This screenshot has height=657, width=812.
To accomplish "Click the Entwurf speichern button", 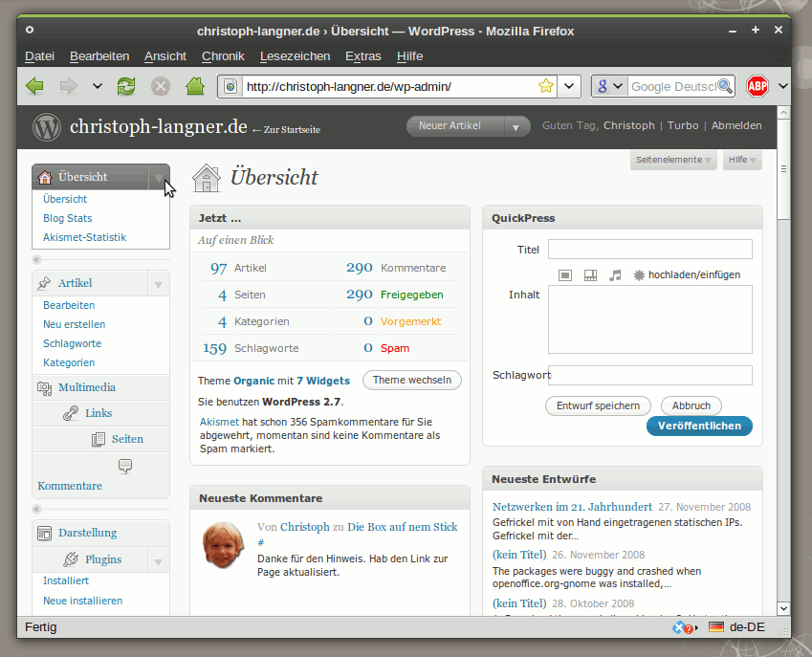I will pos(598,405).
